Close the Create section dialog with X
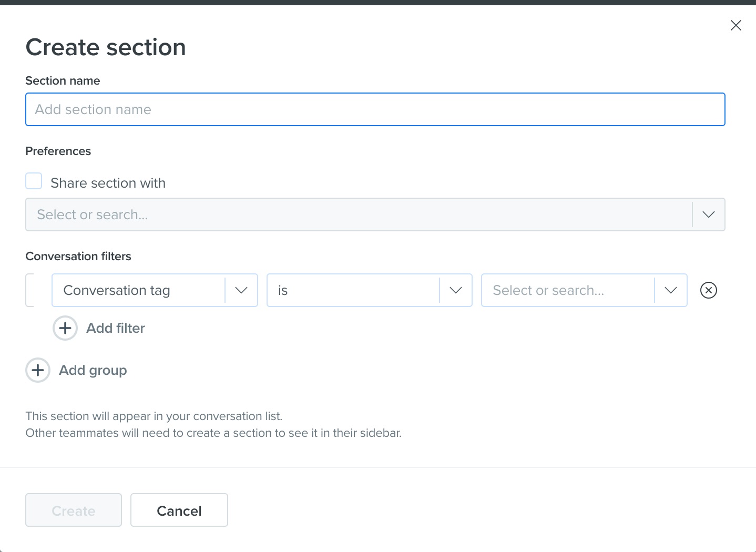The image size is (756, 552). (x=735, y=25)
